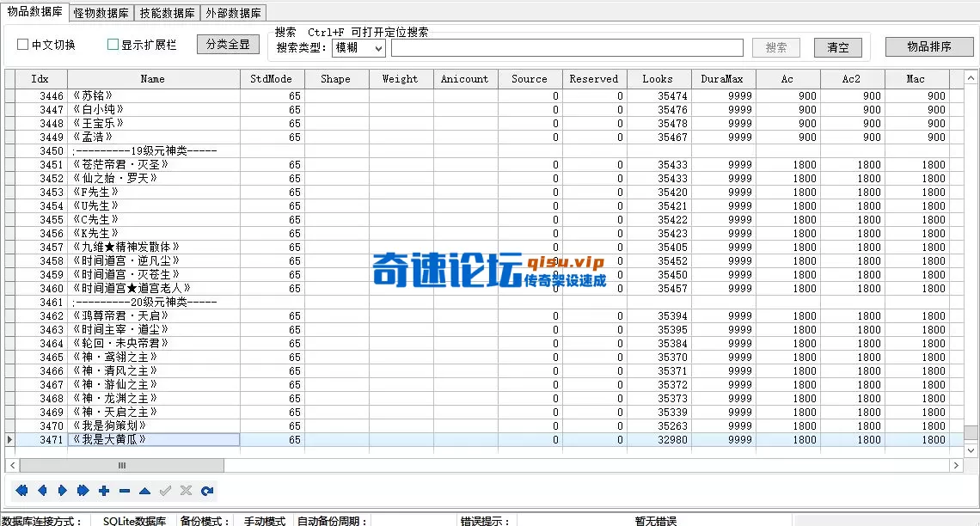The height and width of the screenshot is (526, 980).
Task: Click inside the search input field
Action: click(x=567, y=47)
